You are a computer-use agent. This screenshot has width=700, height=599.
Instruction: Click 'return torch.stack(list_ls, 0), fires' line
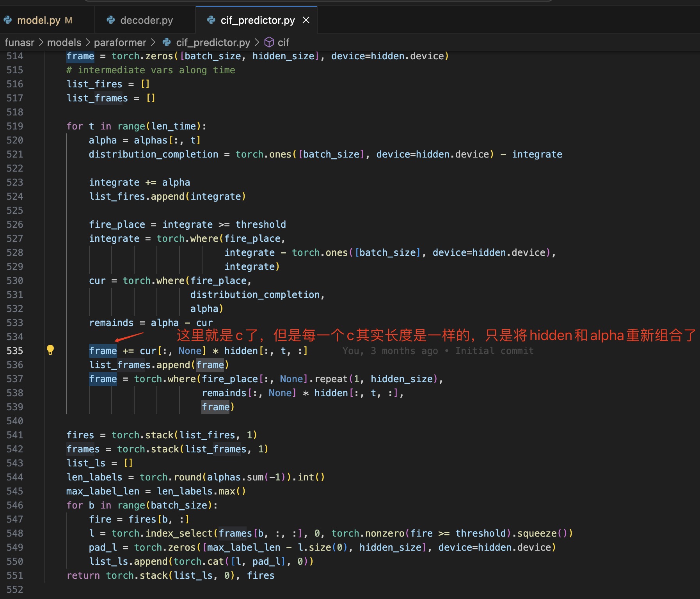(x=171, y=576)
